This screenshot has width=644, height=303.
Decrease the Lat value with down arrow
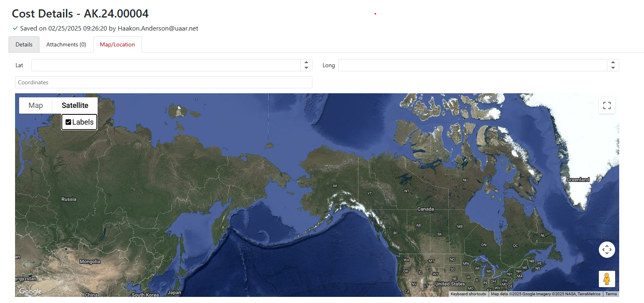(306, 68)
